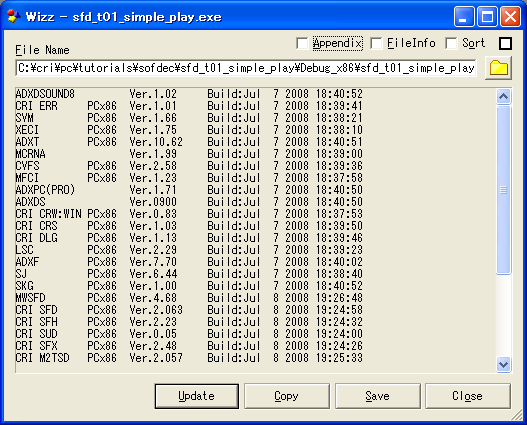Click the Close button at bottom
The height and width of the screenshot is (425, 527).
[x=468, y=396]
